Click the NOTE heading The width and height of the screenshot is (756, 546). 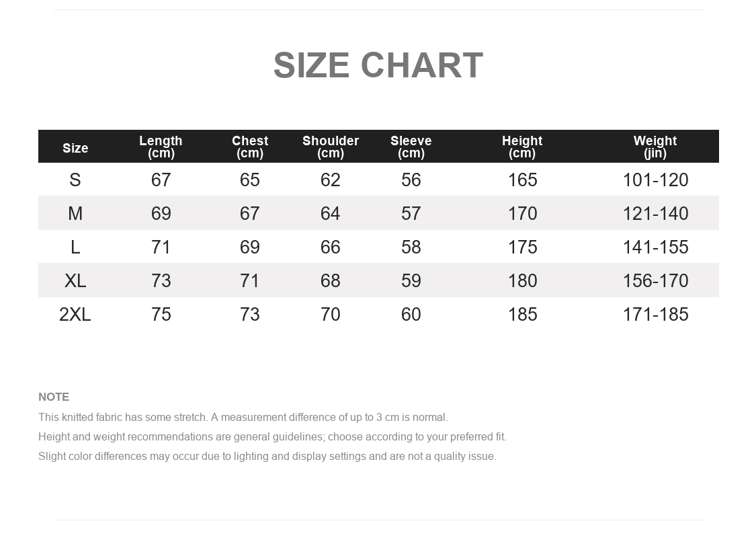[54, 397]
